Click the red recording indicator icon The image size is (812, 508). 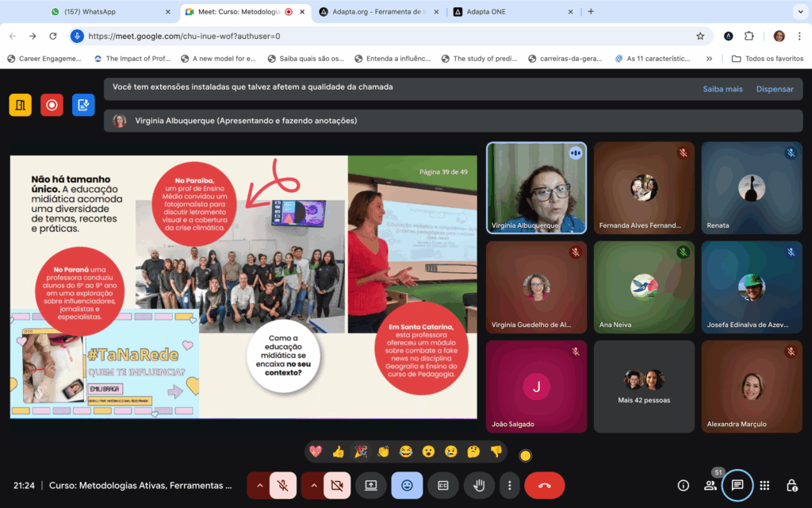(52, 105)
